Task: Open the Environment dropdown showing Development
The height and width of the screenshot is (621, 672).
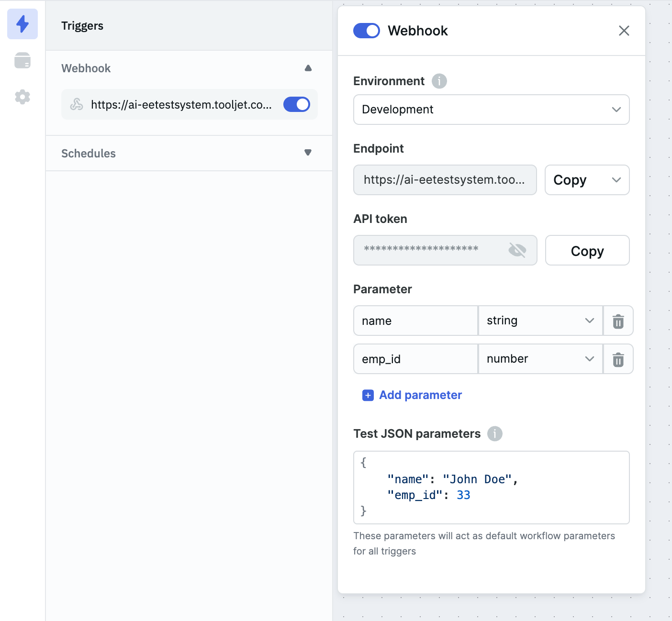Action: 491,110
